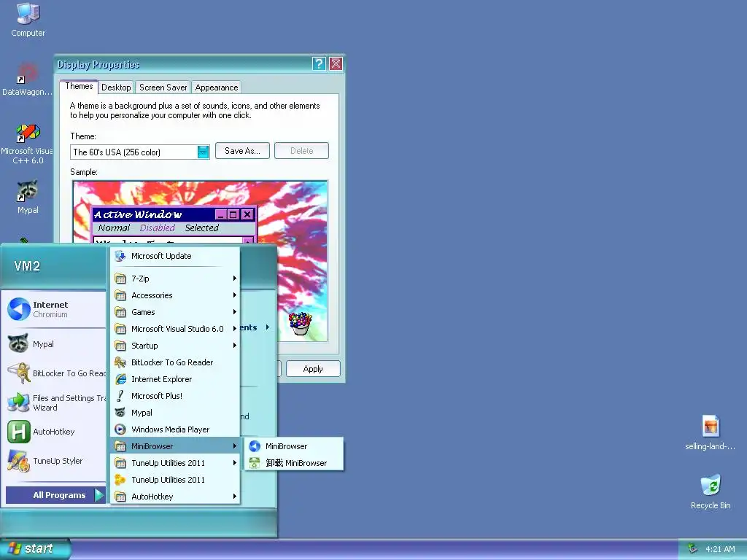Click the flower pot icon in theme sample
The width and height of the screenshot is (747, 560).
click(300, 324)
